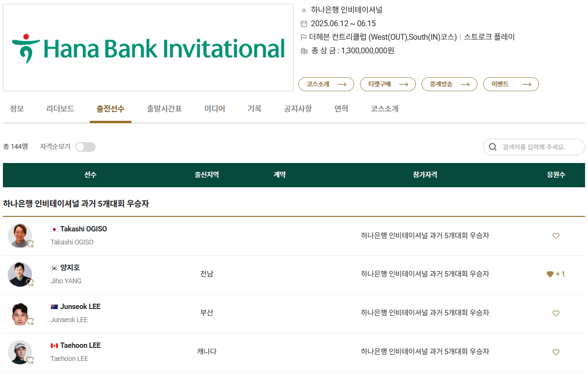Focus the 검색어를 입력해 주세요 search field

[534, 147]
